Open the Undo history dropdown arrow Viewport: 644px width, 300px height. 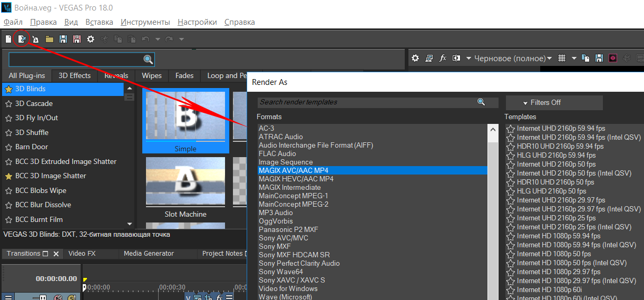pyautogui.click(x=158, y=39)
